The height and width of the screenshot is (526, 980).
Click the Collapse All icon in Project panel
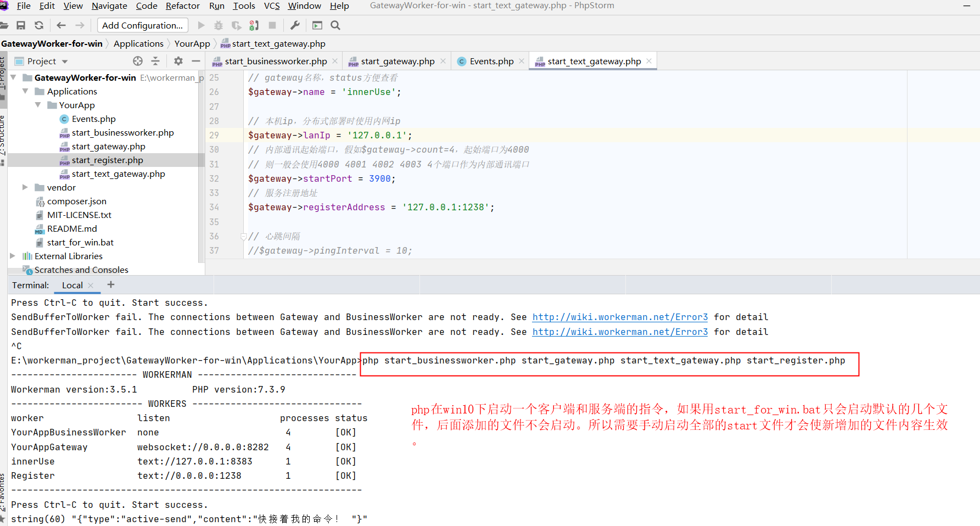click(155, 61)
